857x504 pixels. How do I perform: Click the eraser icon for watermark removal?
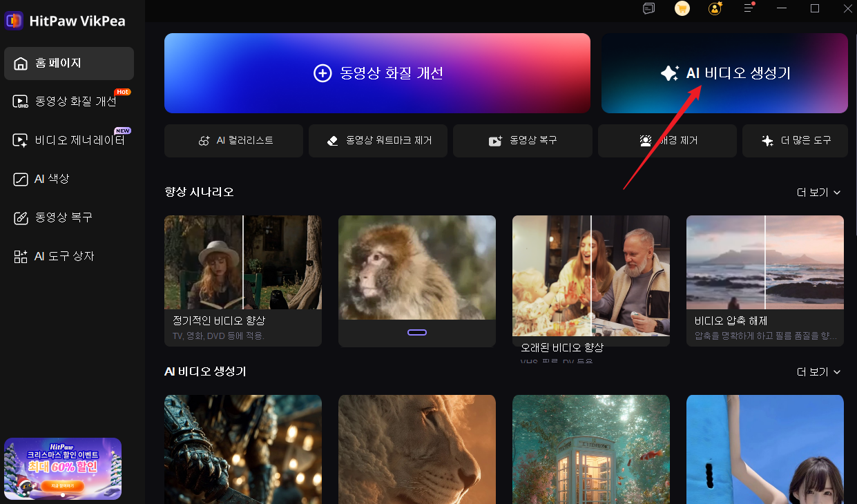pyautogui.click(x=333, y=141)
